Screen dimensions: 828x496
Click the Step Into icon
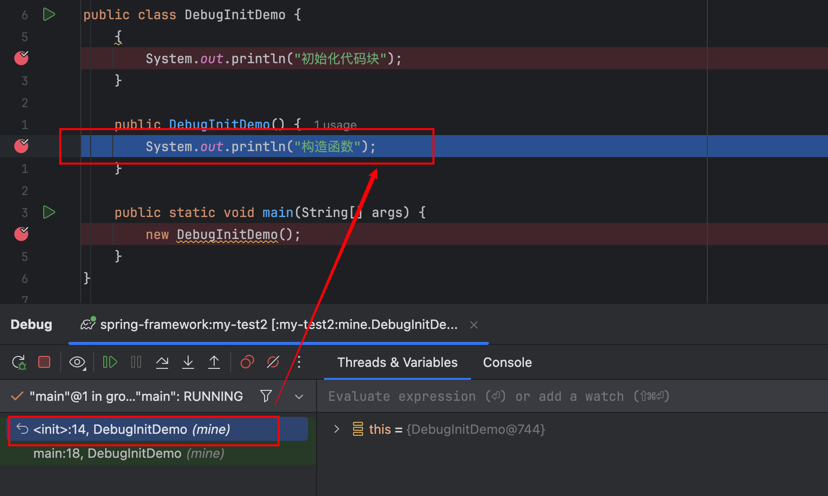[188, 362]
